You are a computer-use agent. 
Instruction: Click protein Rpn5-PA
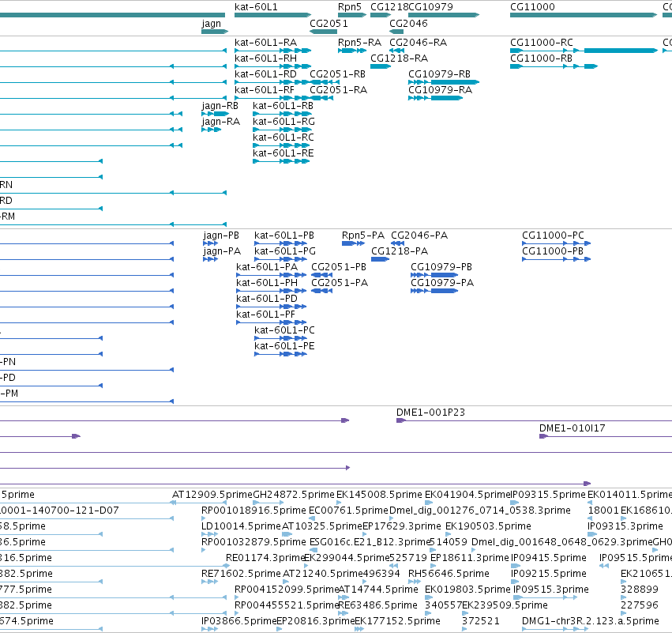pyautogui.click(x=363, y=235)
